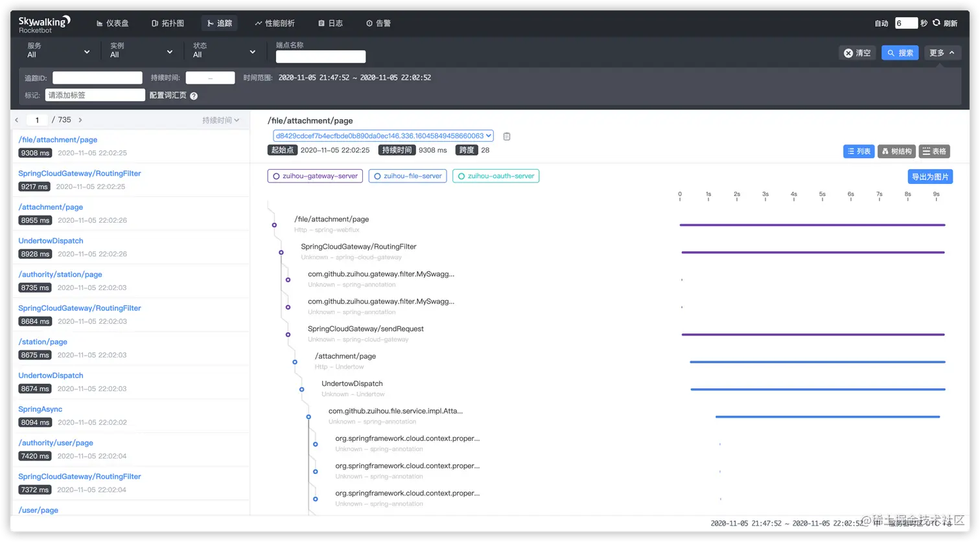Select the SpringAsync trace
Image resolution: width=980 pixels, height=542 pixels.
130,416
